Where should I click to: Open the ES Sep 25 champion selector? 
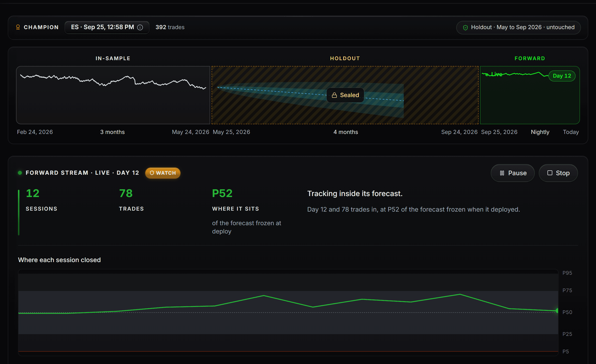click(x=107, y=27)
